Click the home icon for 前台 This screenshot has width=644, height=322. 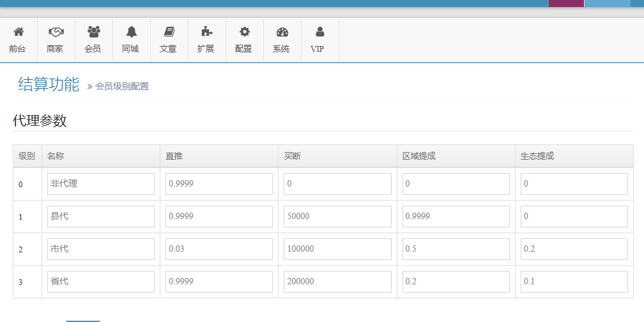coord(19,32)
